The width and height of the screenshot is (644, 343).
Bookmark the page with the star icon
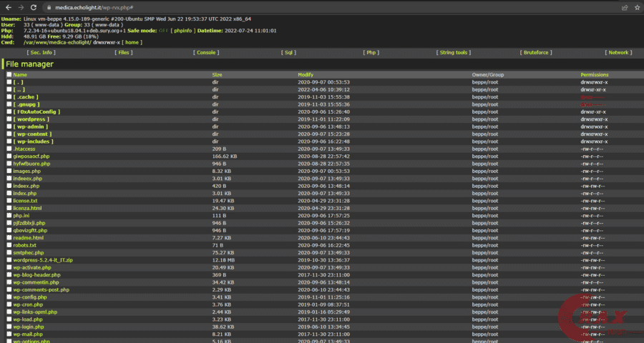click(x=638, y=7)
